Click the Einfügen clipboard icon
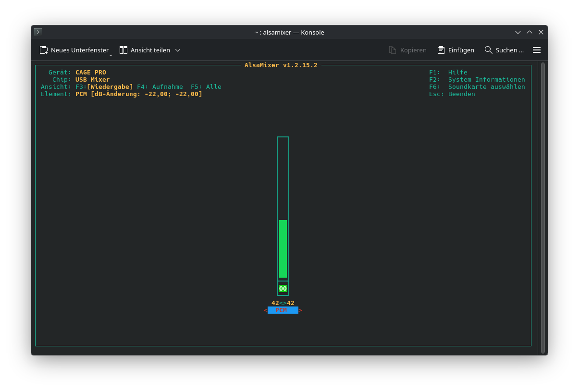The image size is (579, 392). (440, 49)
